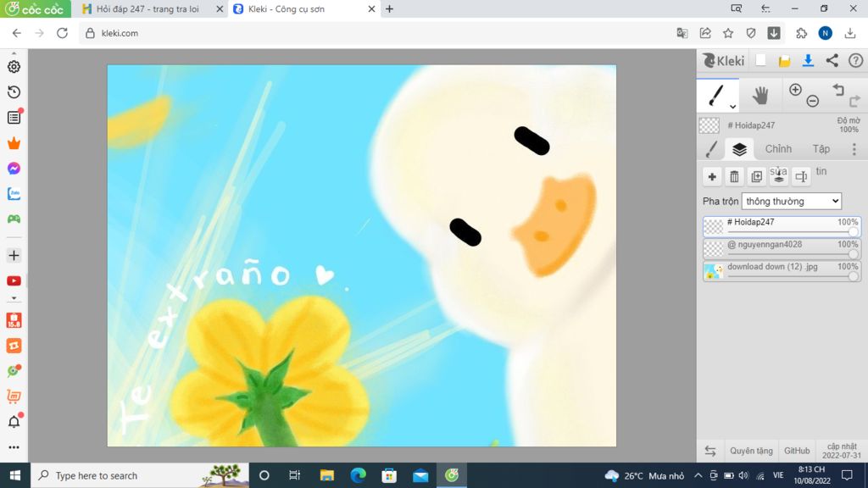Zoom in with the plus magnifier
The height and width of the screenshot is (488, 868).
pos(795,90)
